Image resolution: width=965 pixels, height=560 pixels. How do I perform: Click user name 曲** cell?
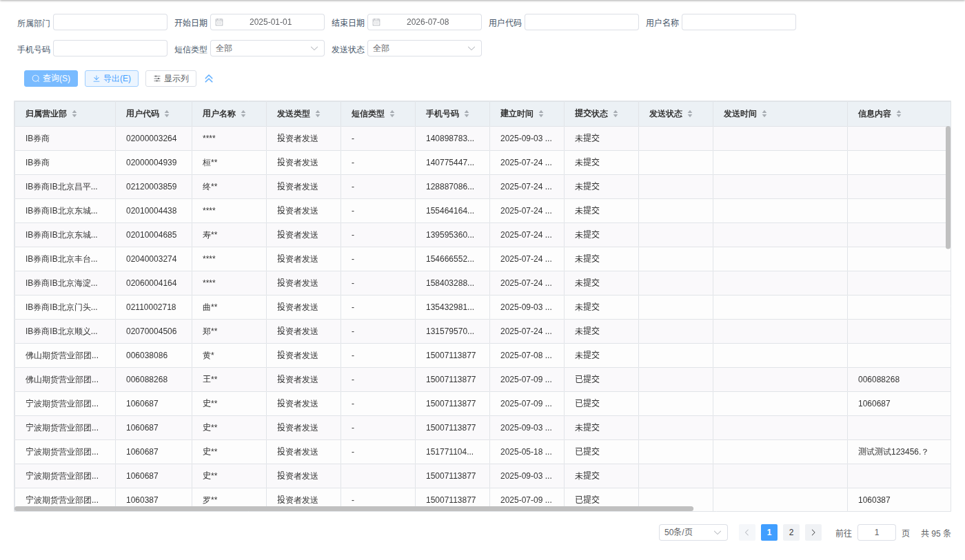[x=230, y=307]
